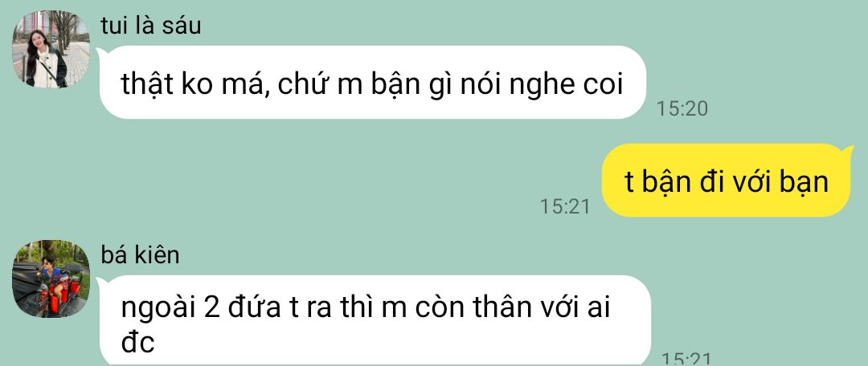The image size is (868, 366).
Task: Select the message "thật ko má, chứ m bận gì nói nghe coi"
Action: 373,83
